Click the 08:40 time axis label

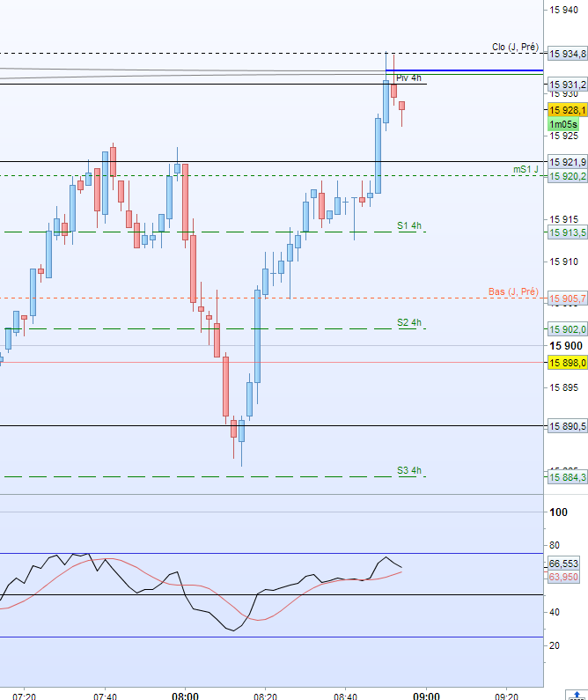click(346, 696)
